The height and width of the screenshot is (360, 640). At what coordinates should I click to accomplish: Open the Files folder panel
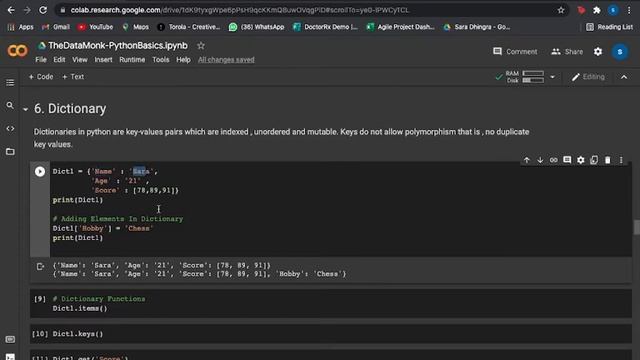(x=10, y=151)
